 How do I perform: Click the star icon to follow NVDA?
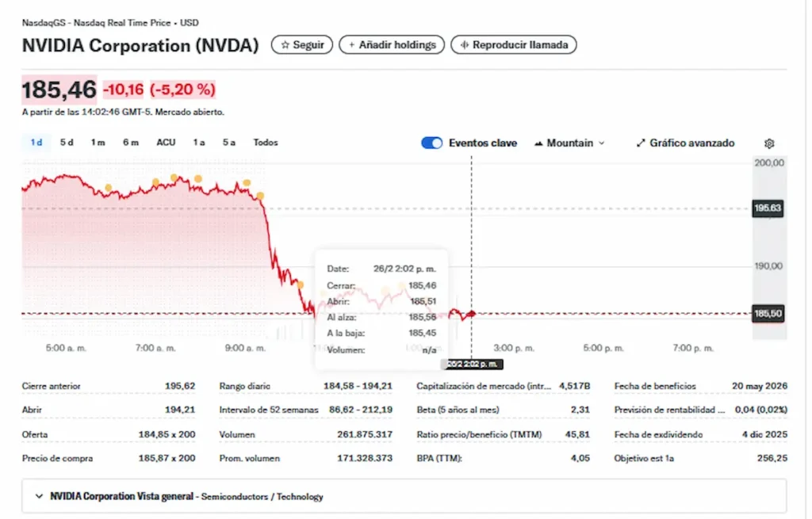click(x=285, y=45)
